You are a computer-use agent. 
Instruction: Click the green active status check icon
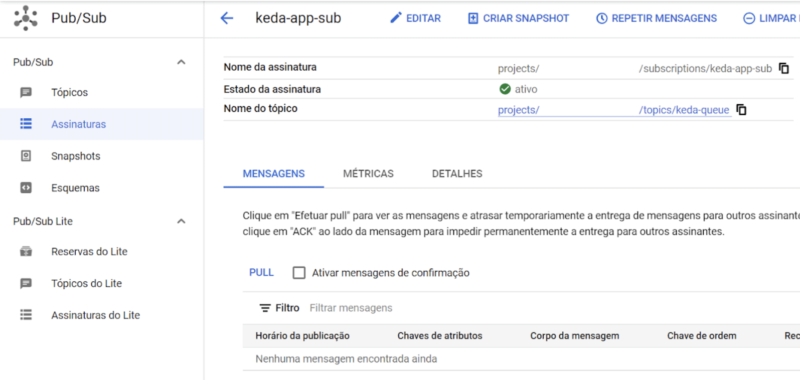505,89
